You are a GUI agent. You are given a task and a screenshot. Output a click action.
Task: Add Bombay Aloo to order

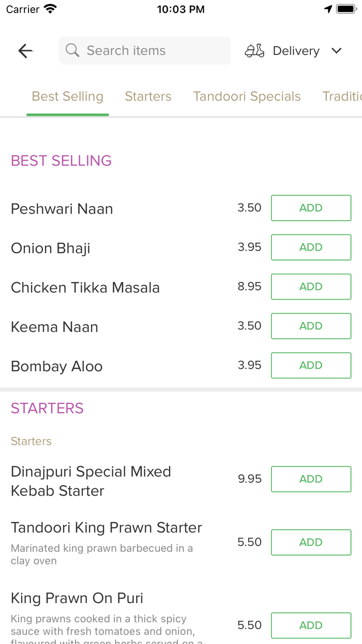pyautogui.click(x=311, y=365)
